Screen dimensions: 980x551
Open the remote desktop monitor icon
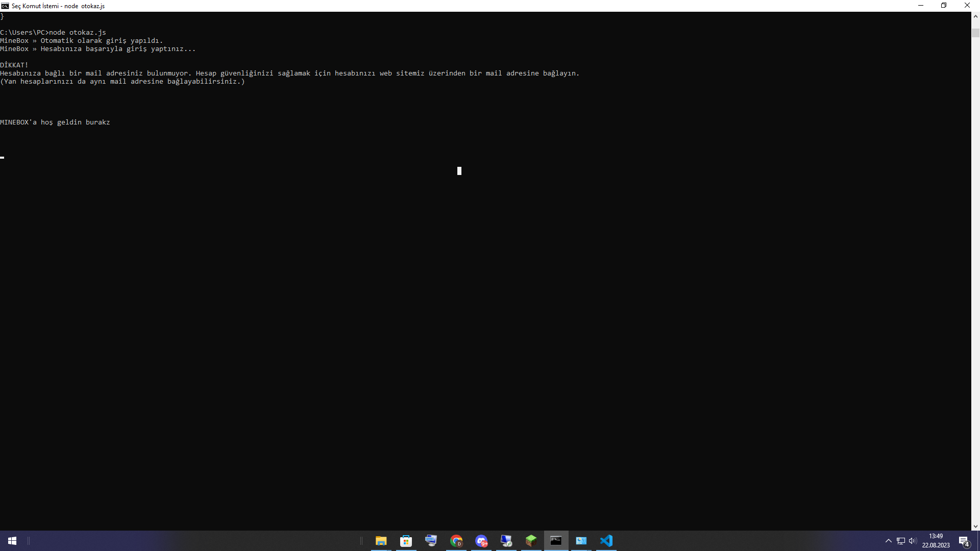506,541
